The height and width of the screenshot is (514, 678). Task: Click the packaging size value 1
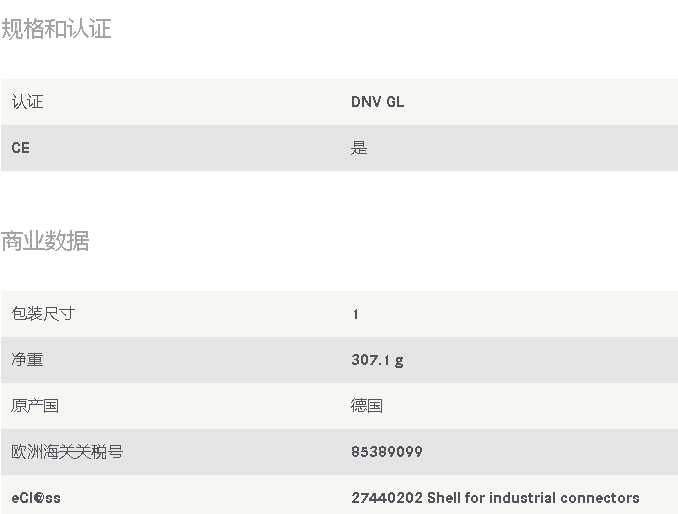click(355, 314)
